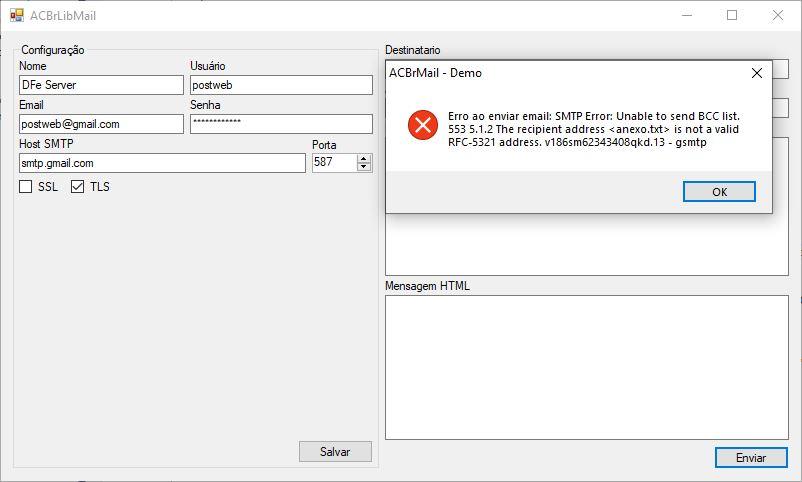
Task: Increase the Porta value with up arrow
Action: tap(364, 159)
